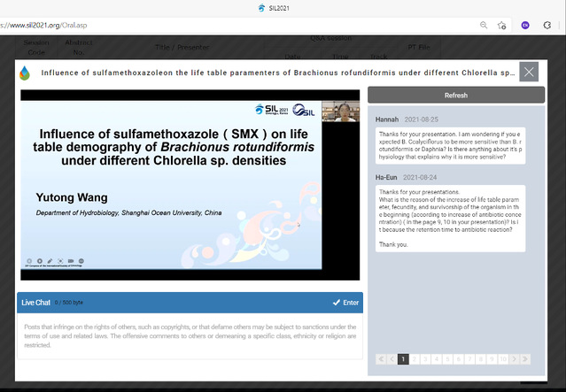Viewport: 566px width, 392px height.
Task: Click the camera icon on slide toolbar
Action: 71,261
